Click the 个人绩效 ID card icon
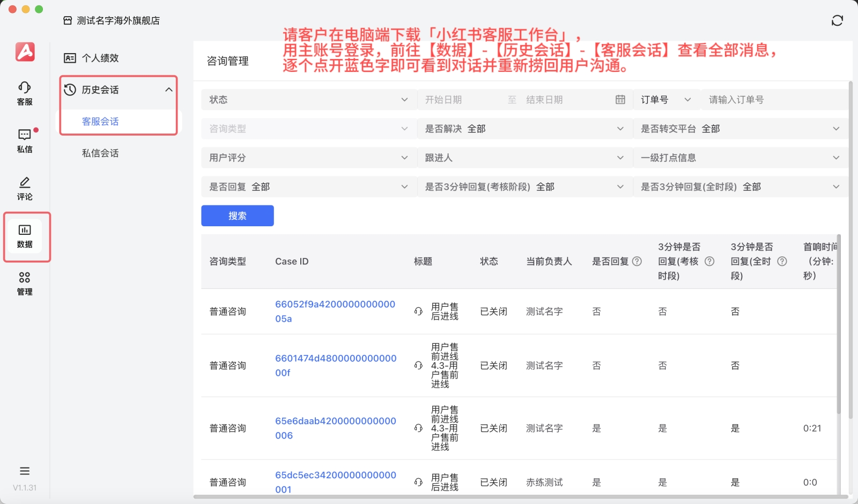 coord(70,58)
